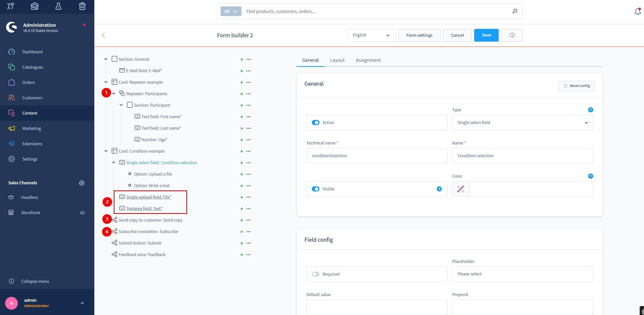Click the back arrow beside Form builder 2

coord(104,35)
